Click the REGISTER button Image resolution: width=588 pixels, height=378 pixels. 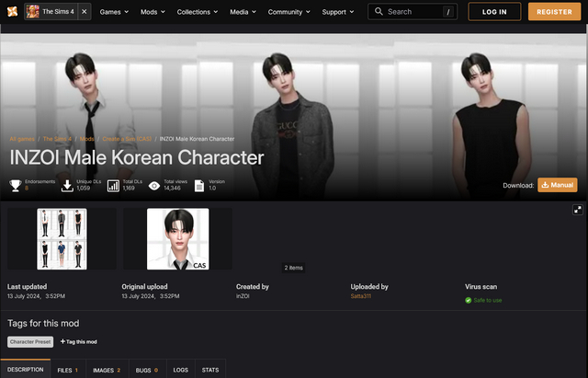(x=554, y=12)
